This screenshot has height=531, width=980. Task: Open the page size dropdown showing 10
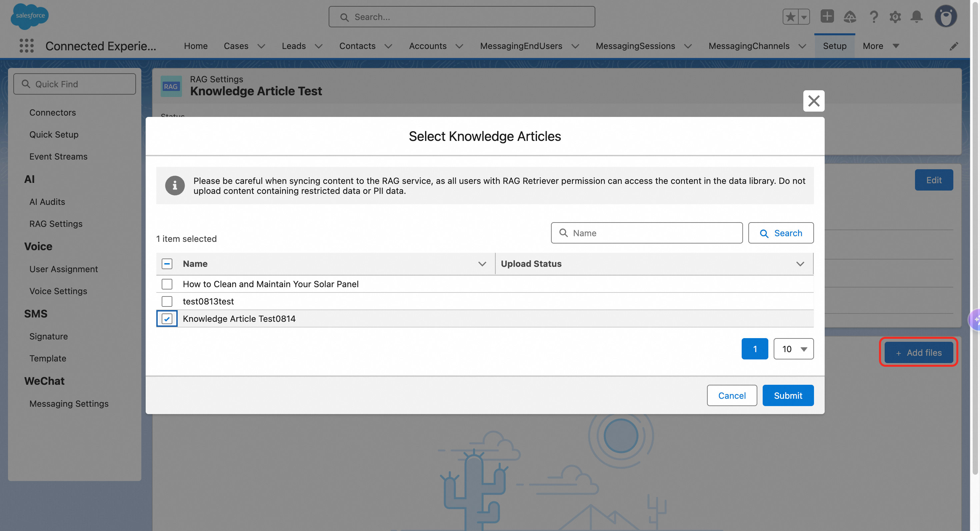[x=794, y=348]
